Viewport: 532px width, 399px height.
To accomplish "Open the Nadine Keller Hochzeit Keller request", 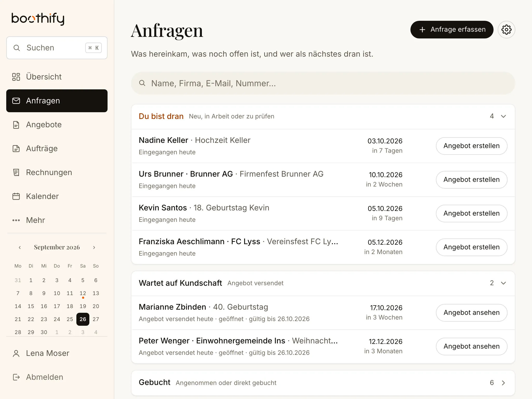I will [323, 146].
